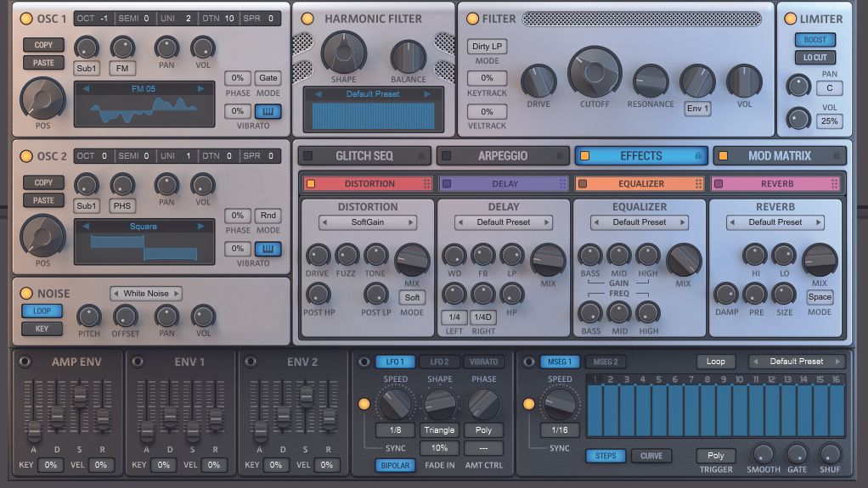Click DISTORTION drag handle dots
868x488 pixels.
(427, 183)
